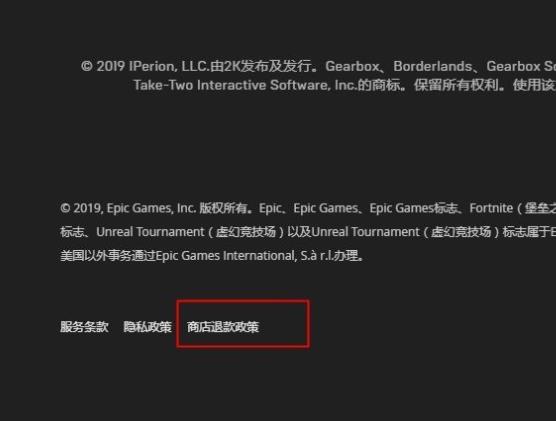Click the first Unreal Tournament(虚幻竞技场)text
This screenshot has width=556, height=421.
190,232
